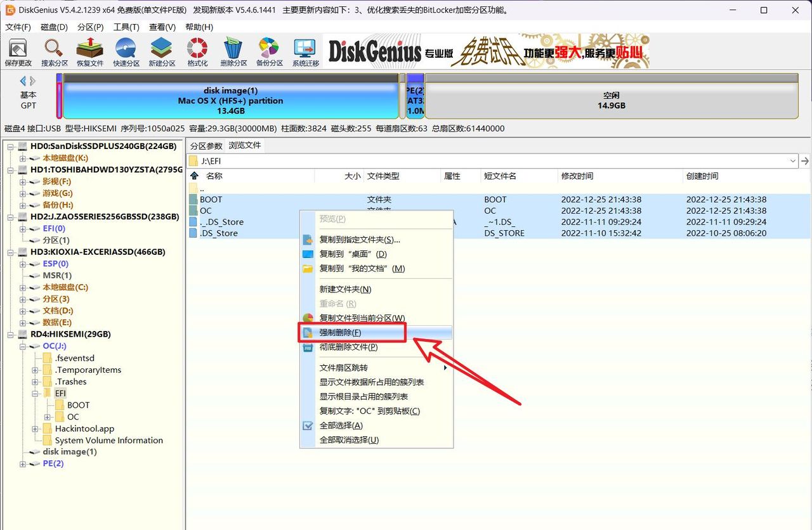Open the Tools (工具) menu
The image size is (812, 530).
tap(126, 27)
